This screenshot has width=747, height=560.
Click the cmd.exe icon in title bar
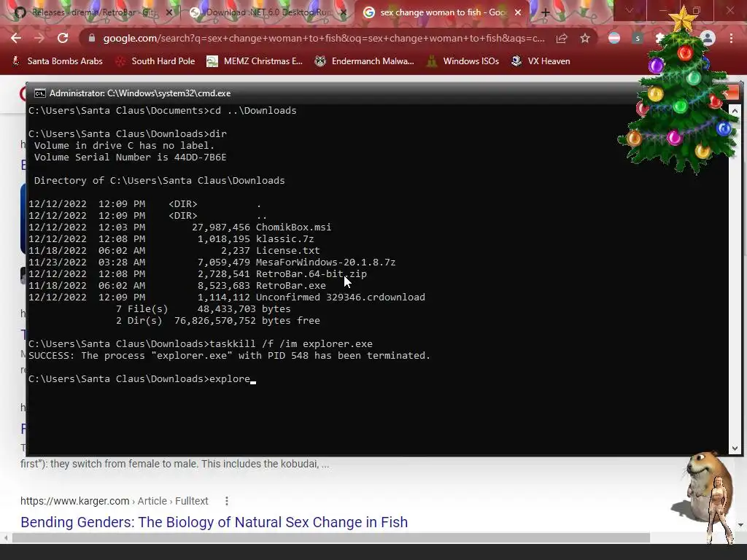point(40,93)
